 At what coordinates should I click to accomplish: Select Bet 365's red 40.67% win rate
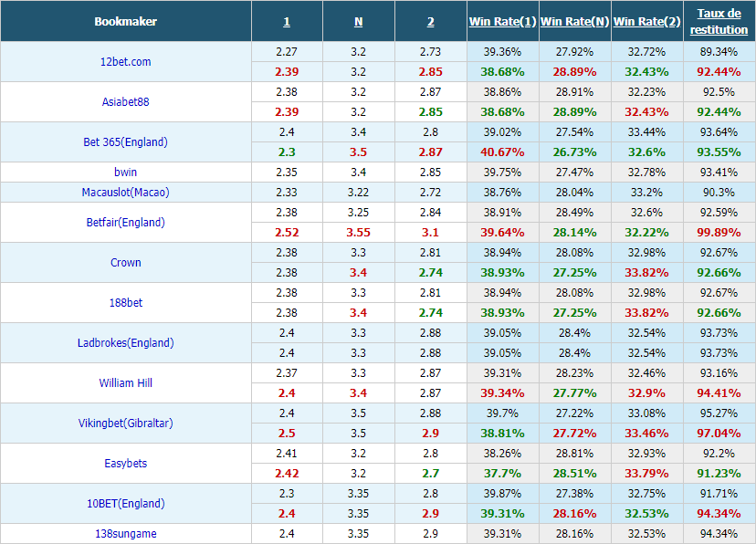(x=502, y=152)
